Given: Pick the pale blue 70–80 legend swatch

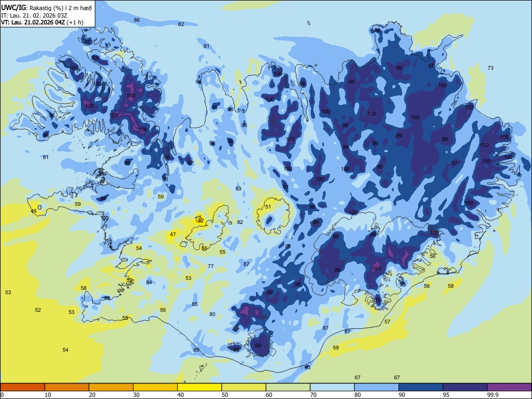Looking at the screenshot, I should (x=332, y=387).
